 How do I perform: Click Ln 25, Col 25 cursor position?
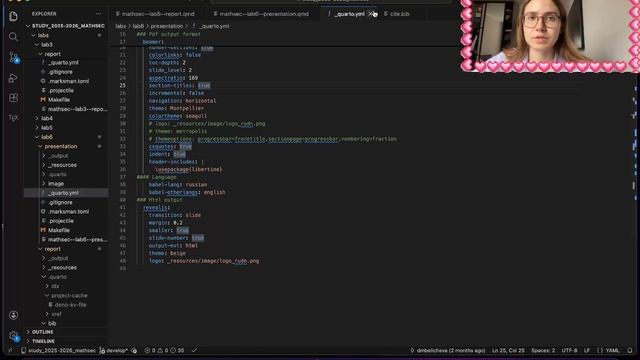[x=508, y=350]
